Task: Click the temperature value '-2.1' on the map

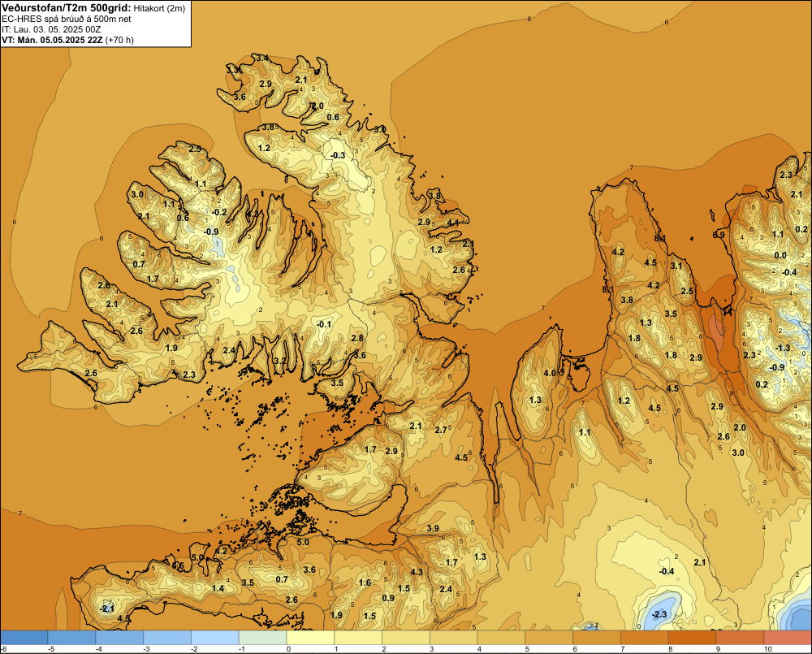Action: point(106,609)
